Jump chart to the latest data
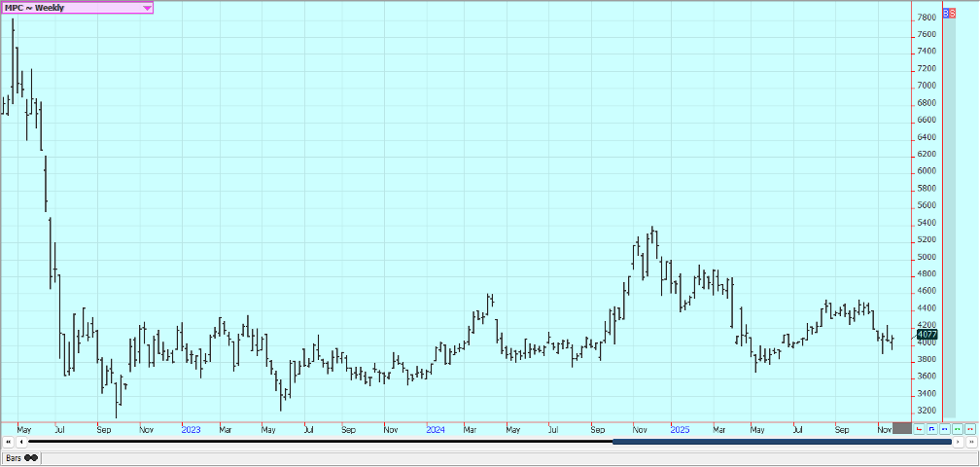980x467 pixels. coord(970,442)
